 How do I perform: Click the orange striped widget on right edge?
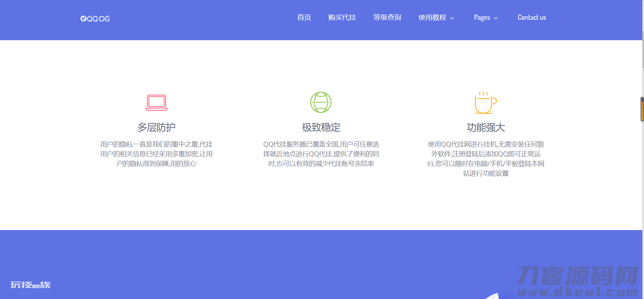(642, 109)
